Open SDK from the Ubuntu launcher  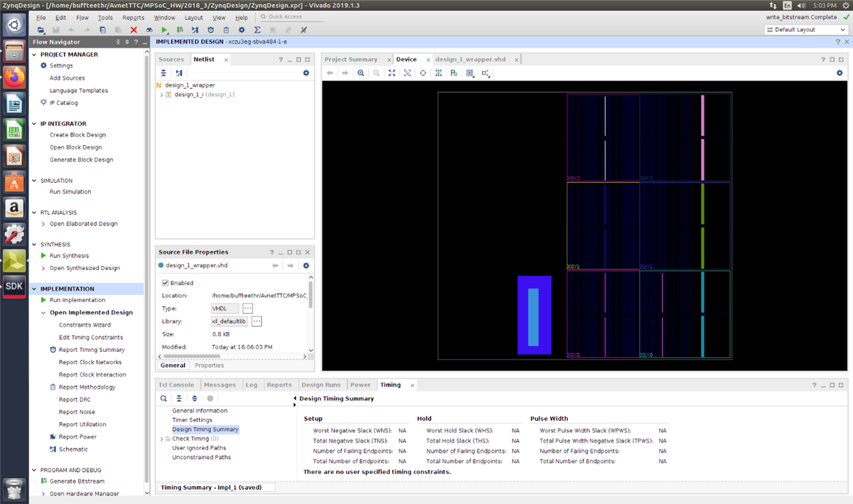tap(14, 286)
